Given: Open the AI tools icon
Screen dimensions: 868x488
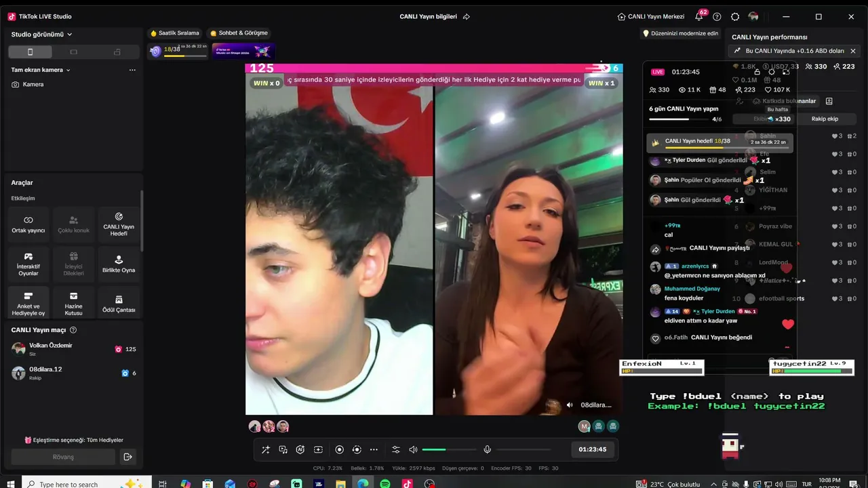Looking at the screenshot, I should coord(300,449).
